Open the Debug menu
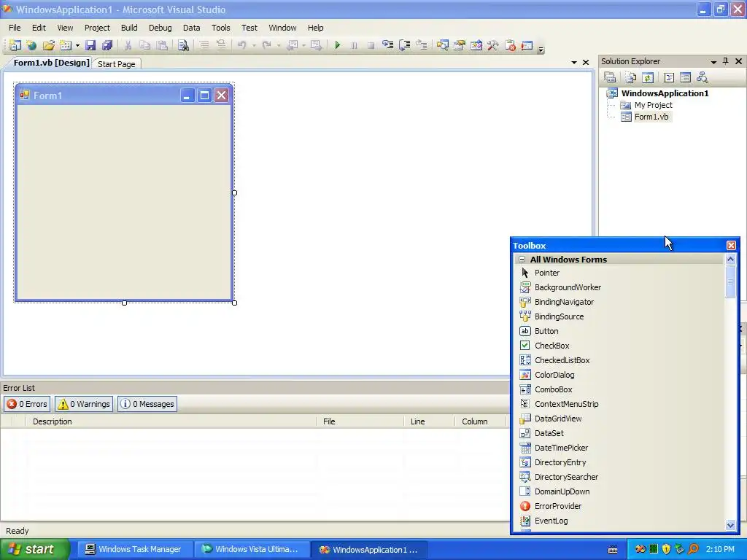The width and height of the screenshot is (747, 560). pyautogui.click(x=160, y=28)
